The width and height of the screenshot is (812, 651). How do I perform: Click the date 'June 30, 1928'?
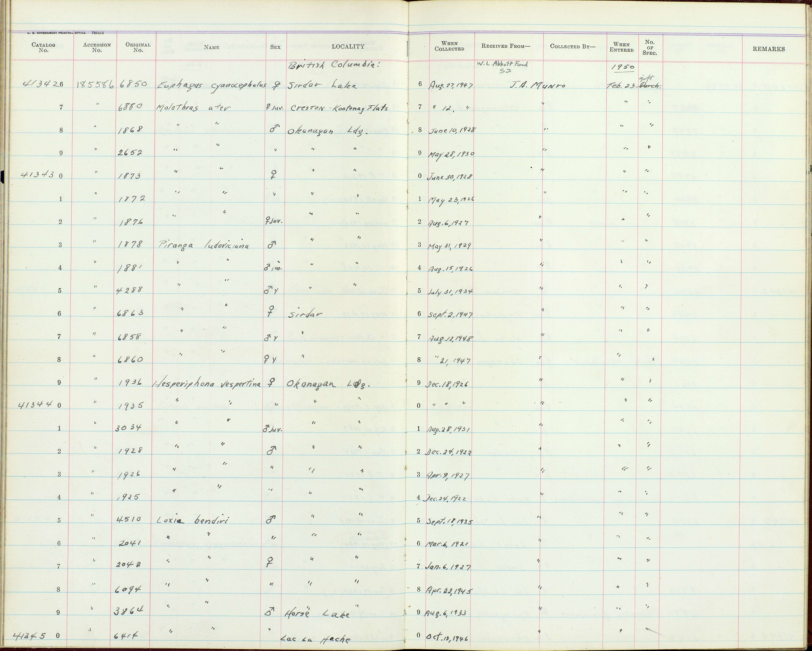point(451,177)
